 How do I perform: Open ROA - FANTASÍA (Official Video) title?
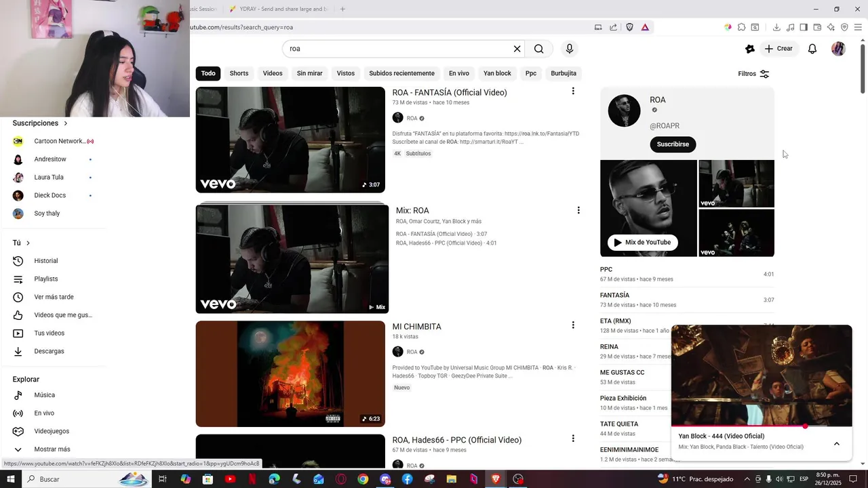(x=450, y=92)
